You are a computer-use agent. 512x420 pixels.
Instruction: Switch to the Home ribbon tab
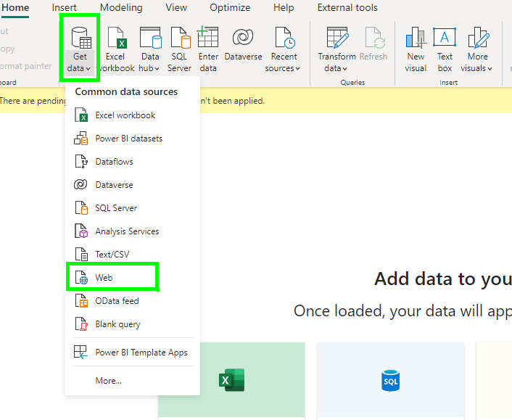click(15, 7)
